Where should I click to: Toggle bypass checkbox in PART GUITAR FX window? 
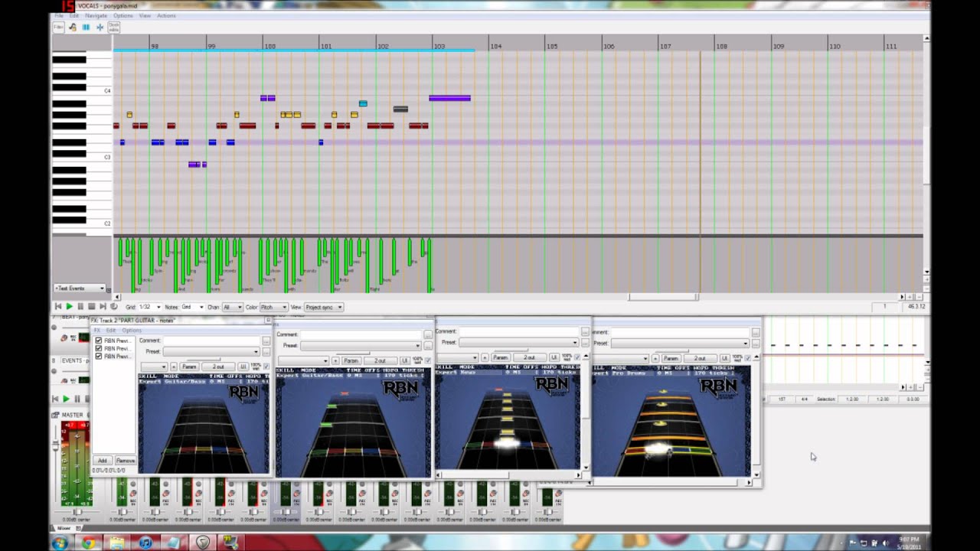[266, 367]
